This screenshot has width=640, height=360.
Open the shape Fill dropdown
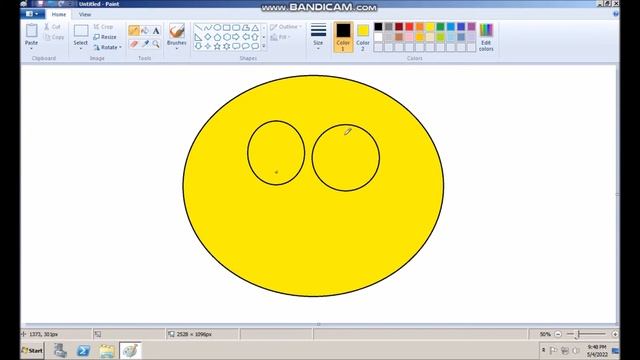[281, 37]
